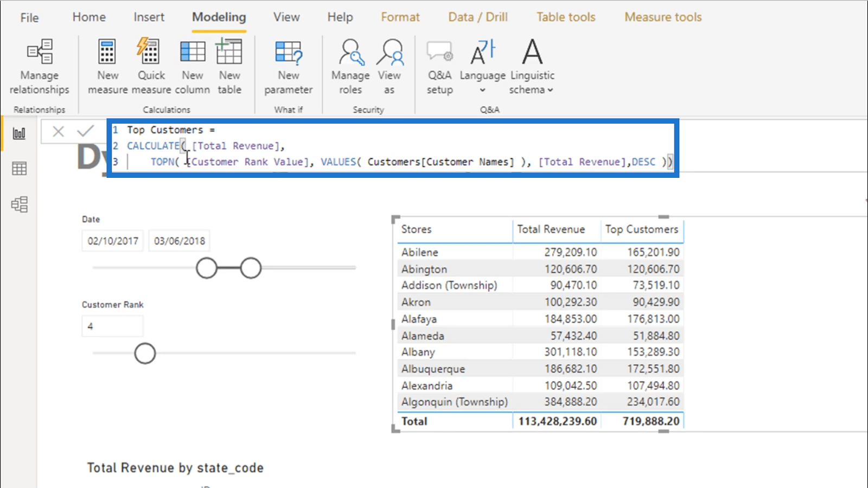Screen dimensions: 868x488
Task: Open the Format tab
Action: 400,17
